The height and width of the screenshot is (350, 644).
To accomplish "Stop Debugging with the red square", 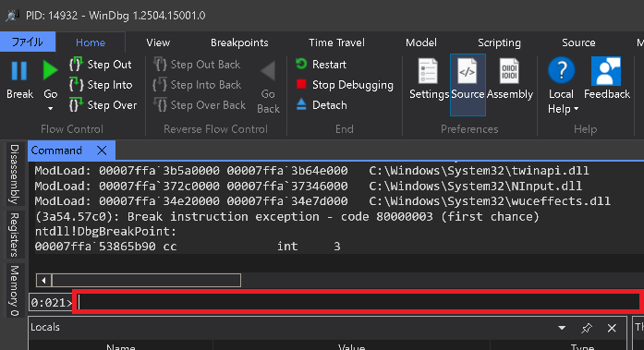I will [x=301, y=84].
